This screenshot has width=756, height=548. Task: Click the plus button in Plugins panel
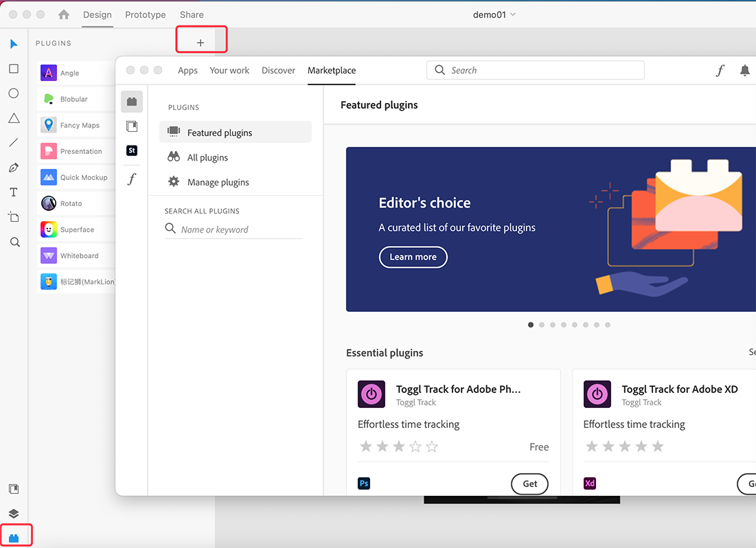pos(201,43)
